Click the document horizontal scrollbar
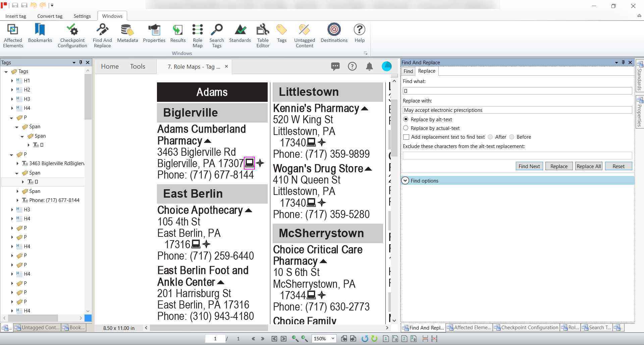 click(209, 328)
